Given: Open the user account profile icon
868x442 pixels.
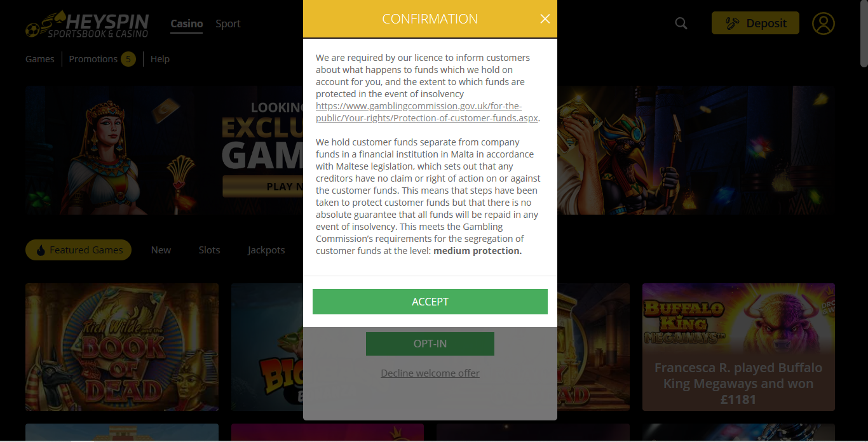Looking at the screenshot, I should coord(824,23).
